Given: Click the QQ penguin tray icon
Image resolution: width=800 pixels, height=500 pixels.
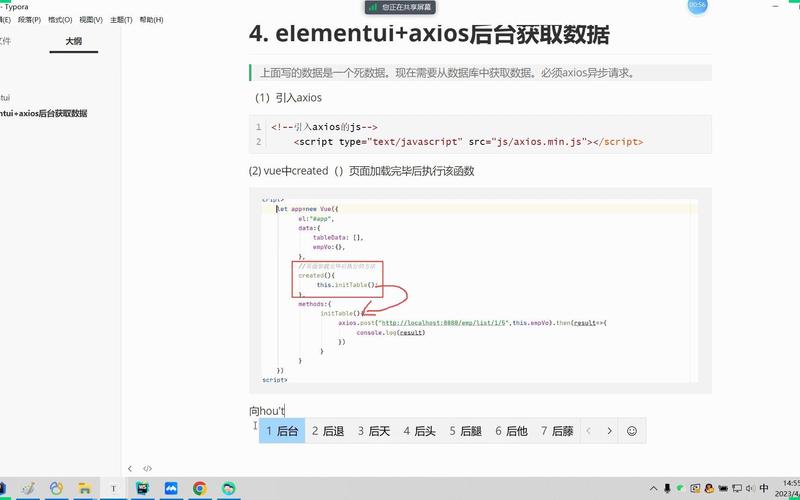Looking at the screenshot, I should (x=709, y=489).
